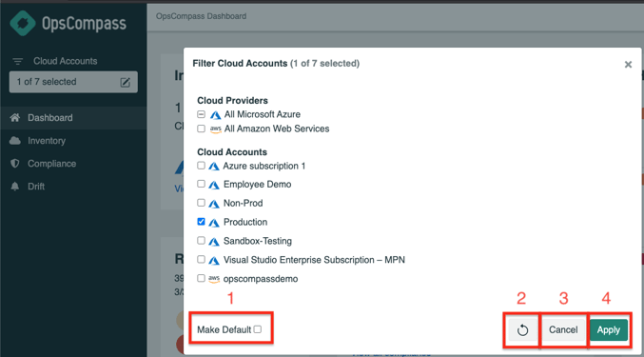
Task: Open the edit icon beside 1 of 7 selected
Action: (126, 82)
